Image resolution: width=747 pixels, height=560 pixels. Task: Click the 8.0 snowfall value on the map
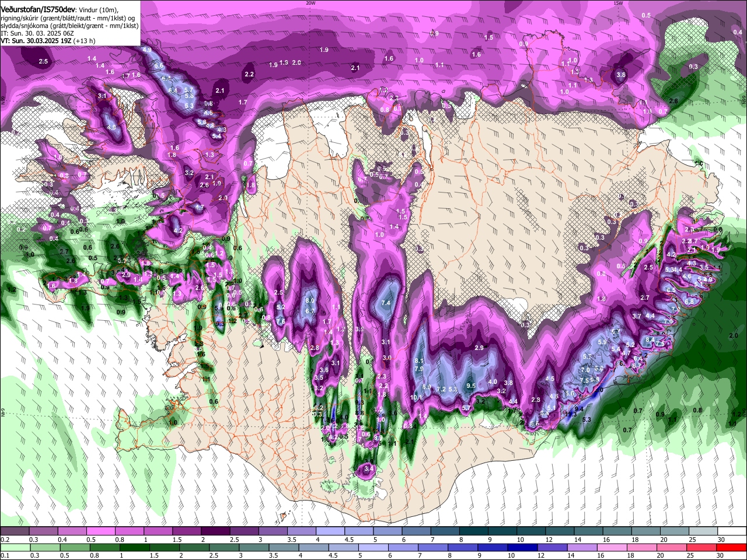310,301
